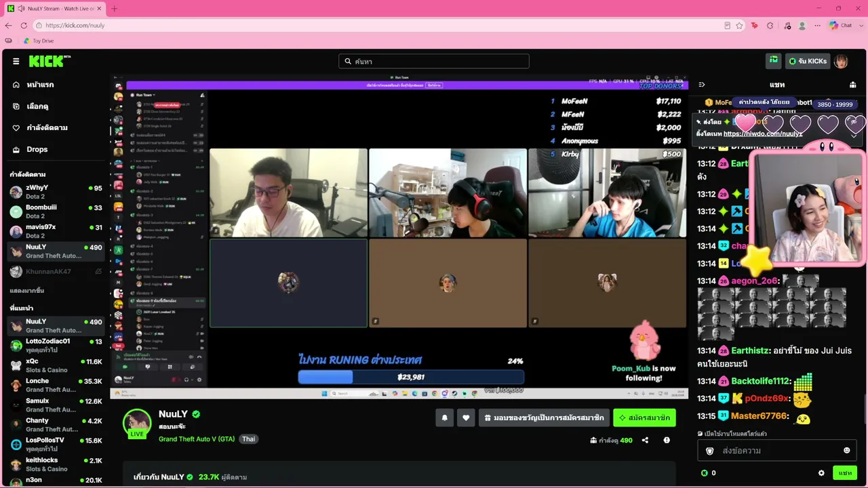This screenshot has height=488, width=868.
Task: Open Master67766 username in chat
Action: [x=759, y=416]
